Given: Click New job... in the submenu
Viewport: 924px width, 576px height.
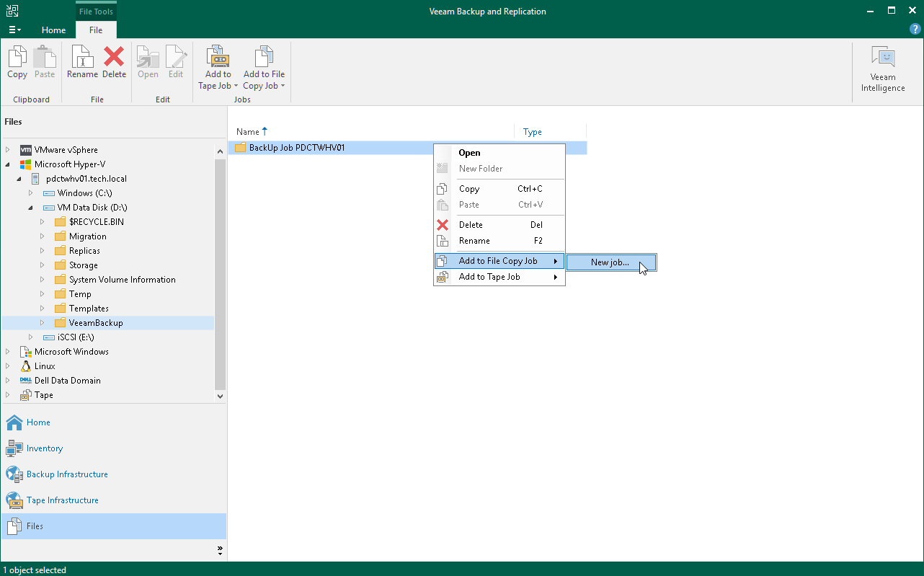Looking at the screenshot, I should [x=611, y=262].
